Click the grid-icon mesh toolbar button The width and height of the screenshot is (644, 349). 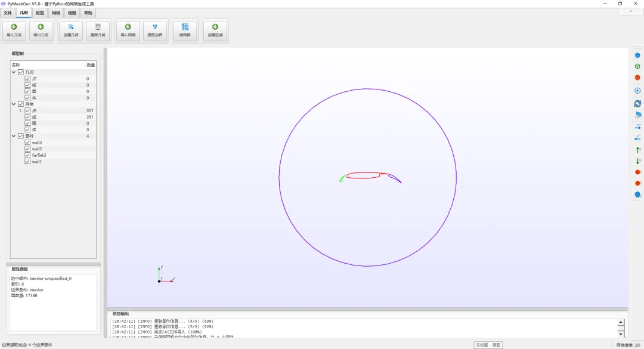click(x=185, y=30)
